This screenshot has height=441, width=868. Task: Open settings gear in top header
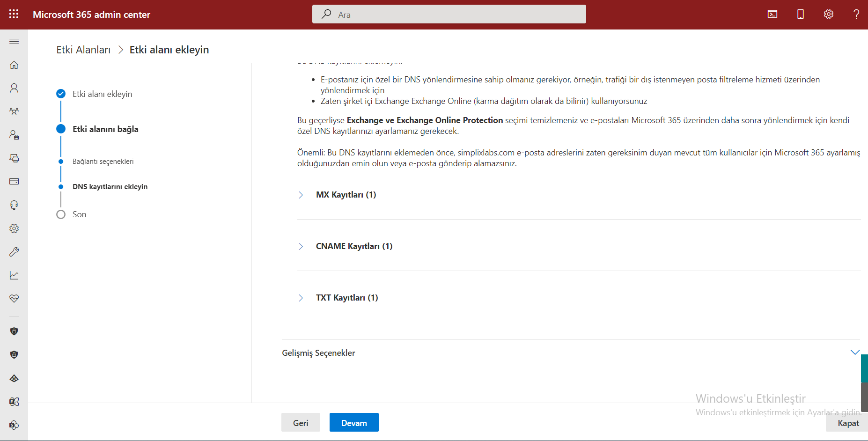(829, 14)
